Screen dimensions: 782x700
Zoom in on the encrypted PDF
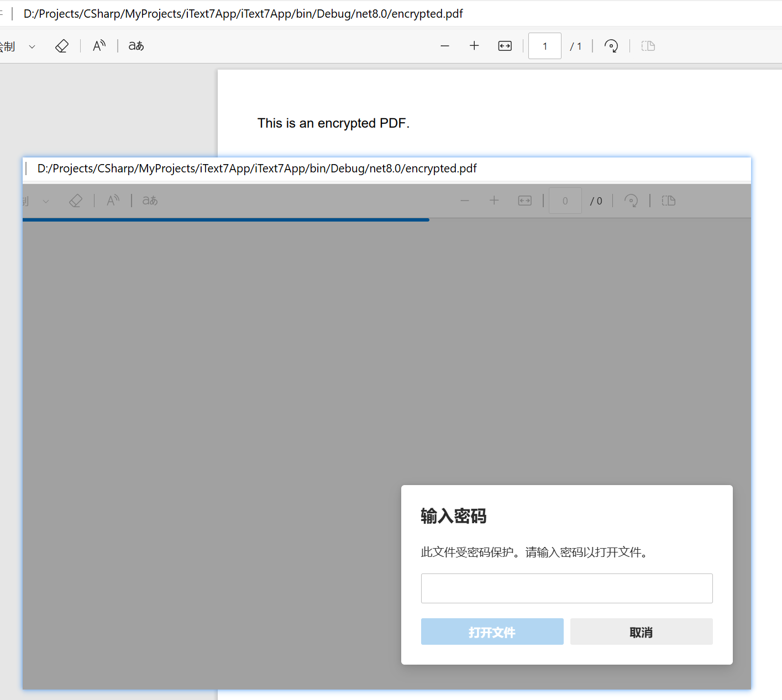point(474,46)
